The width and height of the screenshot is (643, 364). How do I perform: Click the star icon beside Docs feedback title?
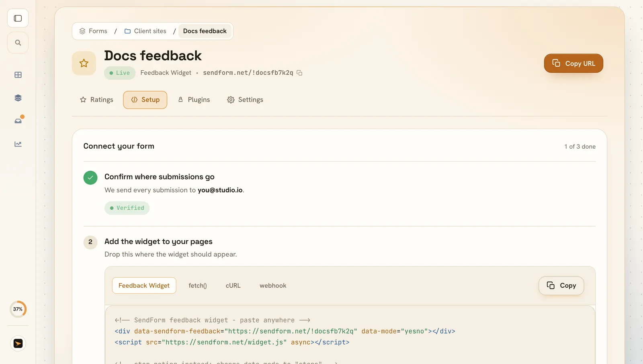(x=84, y=63)
